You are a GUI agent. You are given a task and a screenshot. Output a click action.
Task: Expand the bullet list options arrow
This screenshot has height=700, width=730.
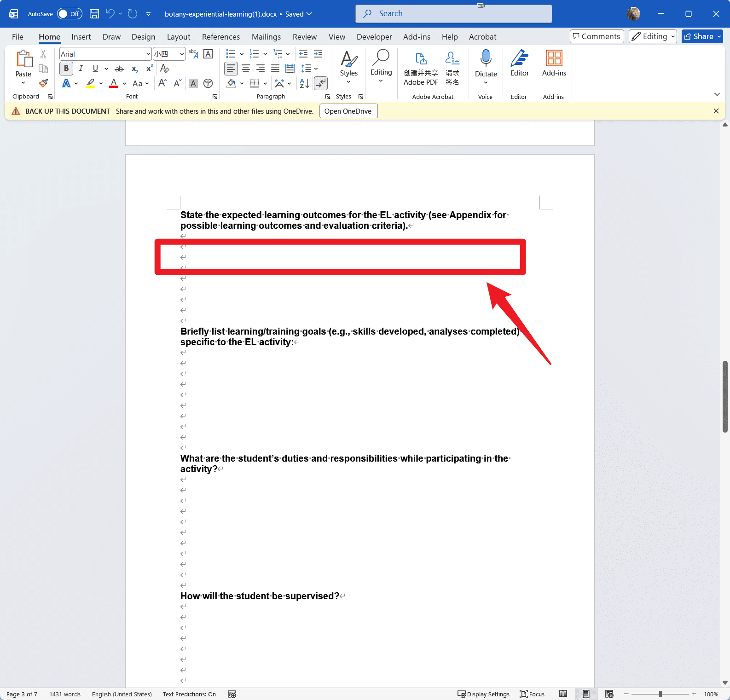pos(242,54)
